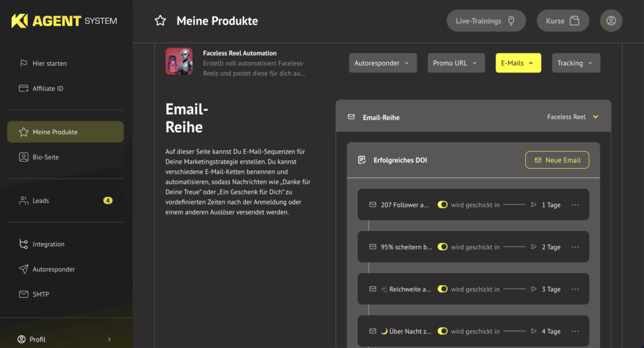Switch off the Über Nacht email toggle
644x348 pixels.
tap(442, 331)
